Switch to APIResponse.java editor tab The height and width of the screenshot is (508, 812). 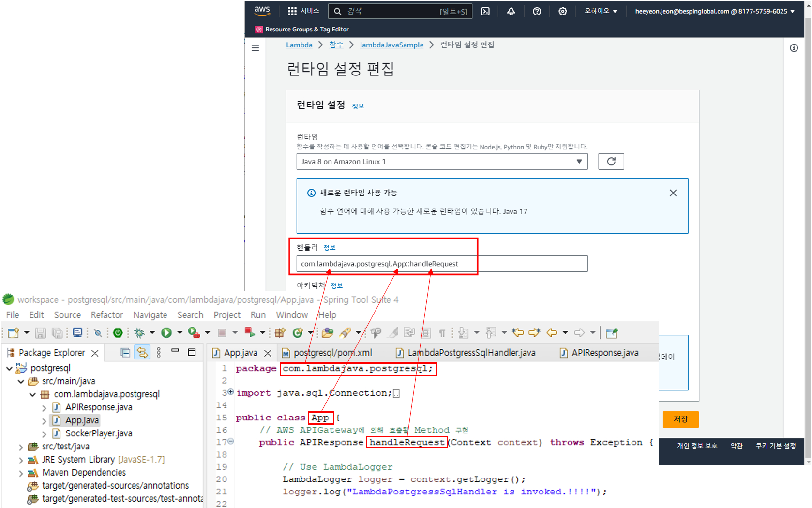[x=599, y=353]
